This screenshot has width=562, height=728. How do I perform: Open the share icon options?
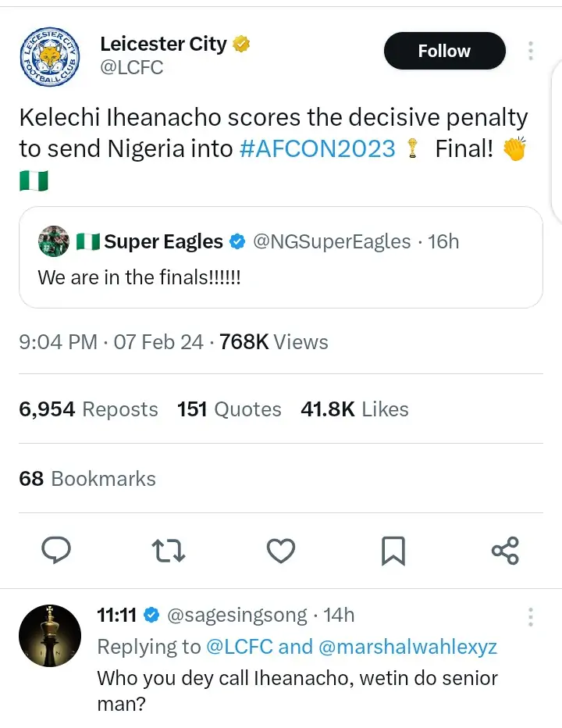pyautogui.click(x=505, y=551)
